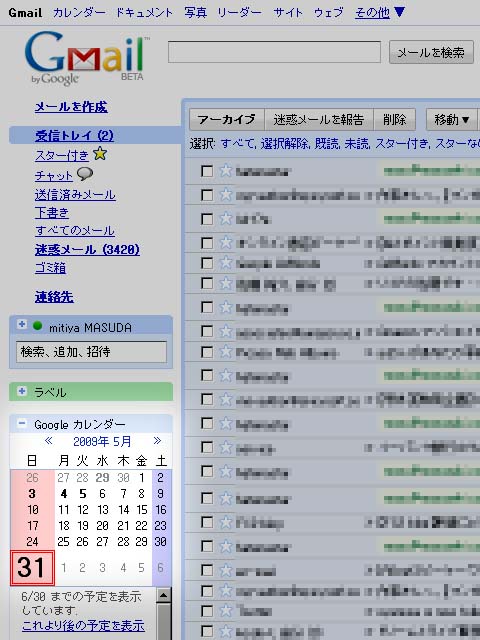
Task: Star the sixth message in the inbox list
Action: tap(225, 283)
